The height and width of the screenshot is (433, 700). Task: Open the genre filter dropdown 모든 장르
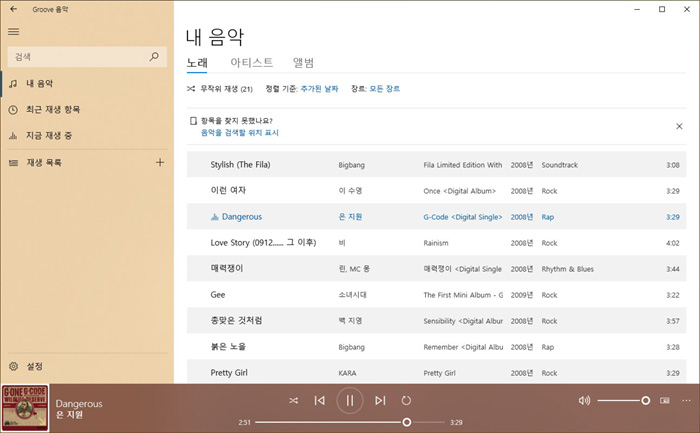(384, 89)
